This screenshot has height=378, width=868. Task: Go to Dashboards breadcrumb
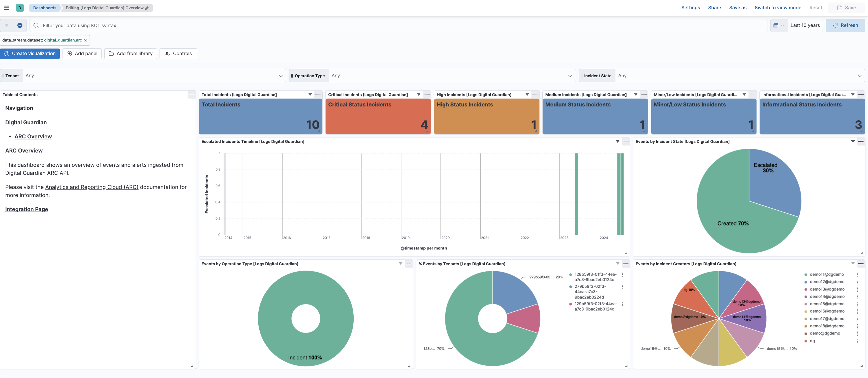pos(44,8)
